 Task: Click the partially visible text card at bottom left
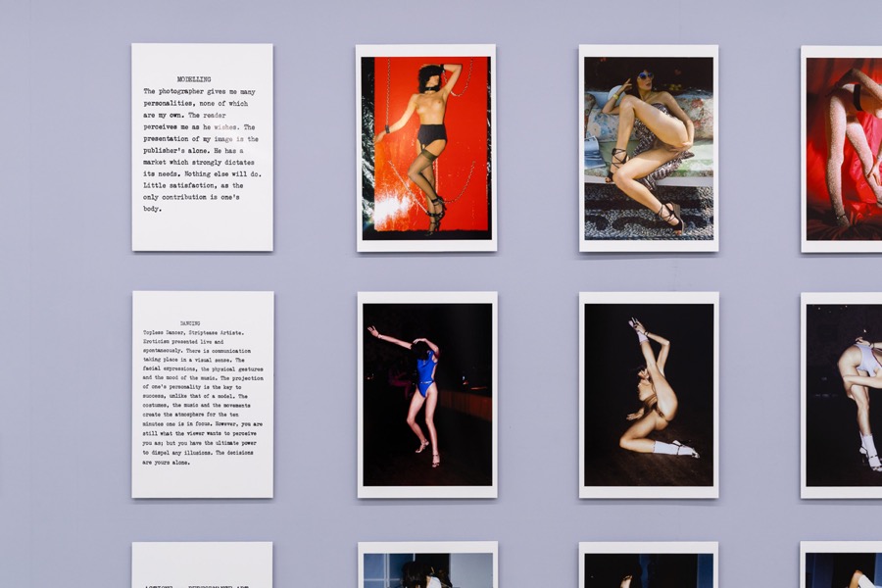point(202,565)
